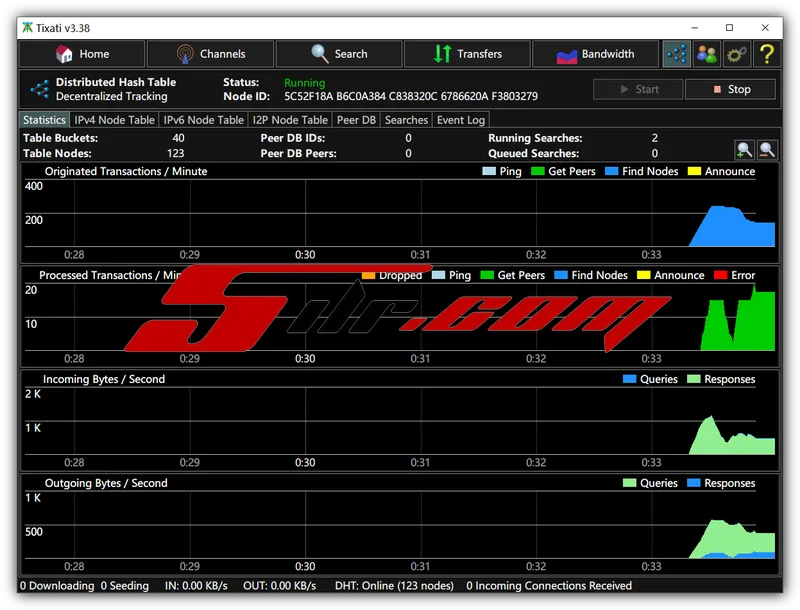Switch to IPv4 Node Table tab
Screen dimensions: 800x610
[114, 120]
